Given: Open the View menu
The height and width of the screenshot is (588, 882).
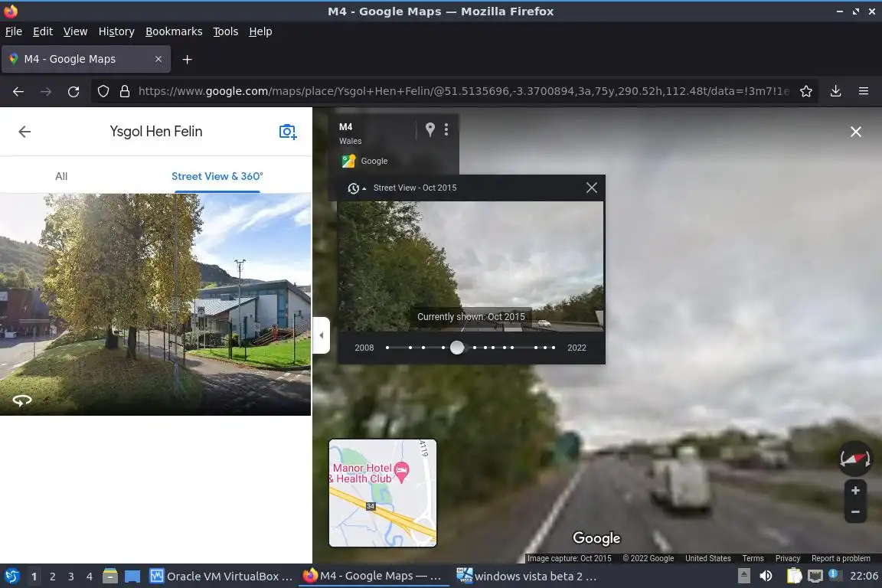Looking at the screenshot, I should (75, 31).
